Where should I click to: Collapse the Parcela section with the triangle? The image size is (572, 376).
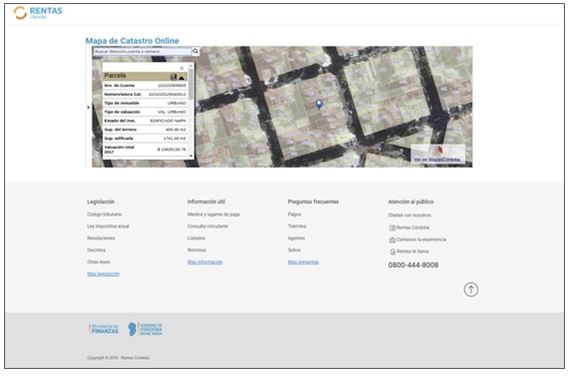182,77
